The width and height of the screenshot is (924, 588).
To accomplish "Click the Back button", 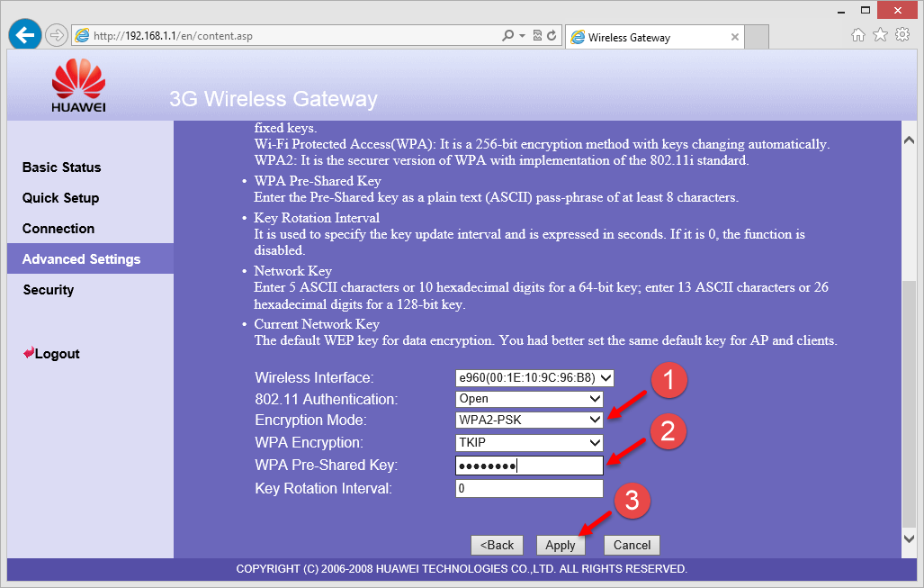I will pos(497,546).
